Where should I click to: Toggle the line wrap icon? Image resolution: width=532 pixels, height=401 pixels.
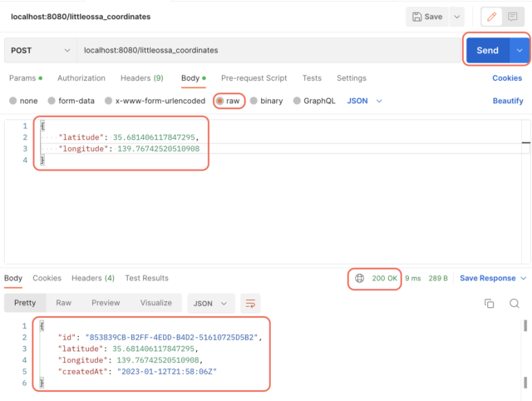(250, 304)
